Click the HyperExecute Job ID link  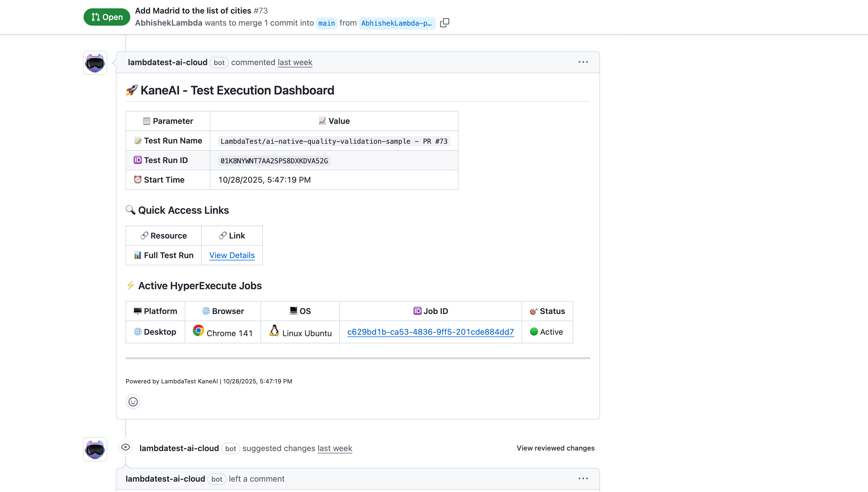[430, 332]
